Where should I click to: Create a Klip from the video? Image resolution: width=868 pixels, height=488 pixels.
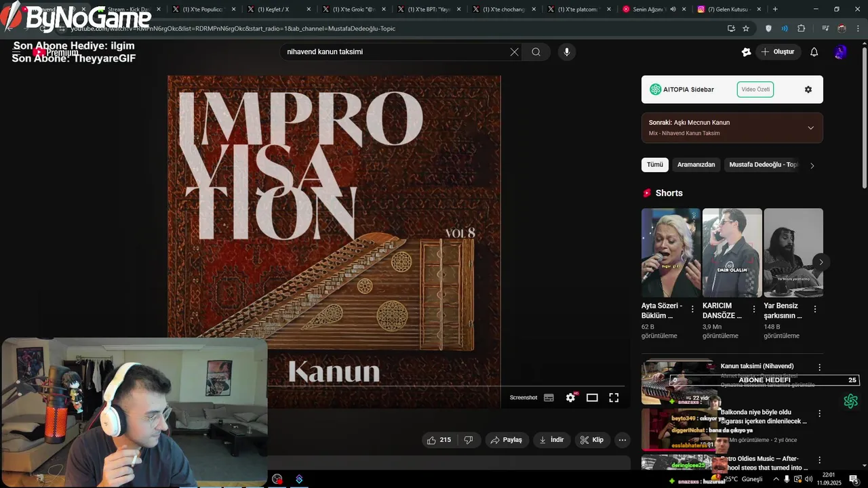point(592,440)
